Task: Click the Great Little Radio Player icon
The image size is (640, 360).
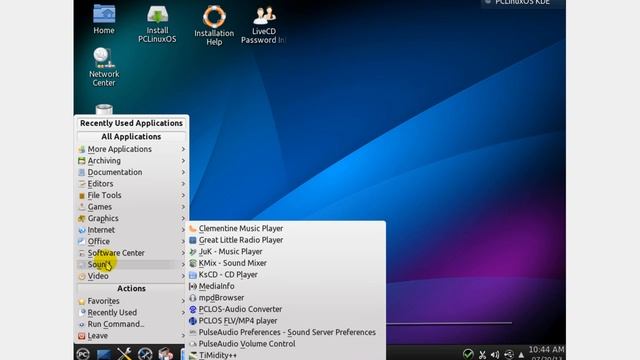Action: [x=193, y=240]
